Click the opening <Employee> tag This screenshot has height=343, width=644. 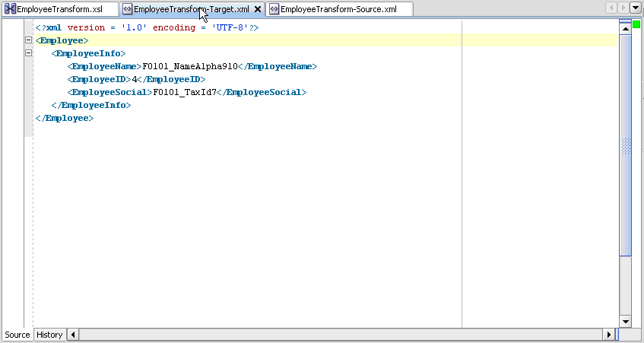point(62,40)
